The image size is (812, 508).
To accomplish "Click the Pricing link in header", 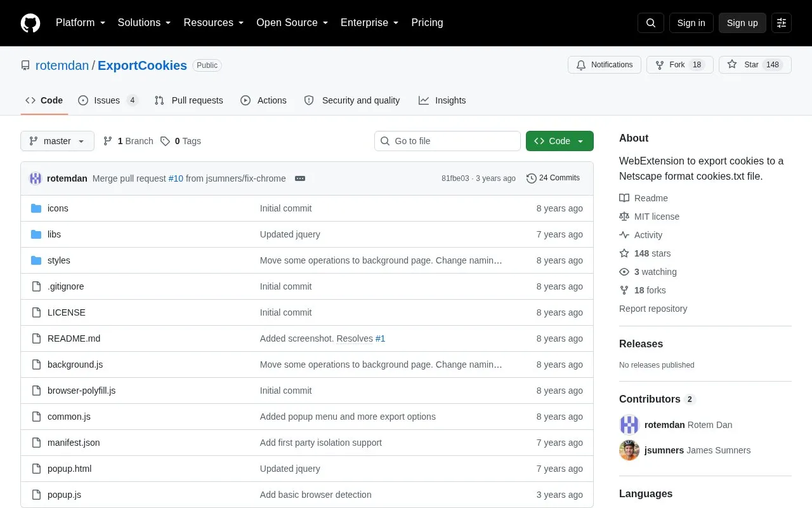I will coord(427,23).
